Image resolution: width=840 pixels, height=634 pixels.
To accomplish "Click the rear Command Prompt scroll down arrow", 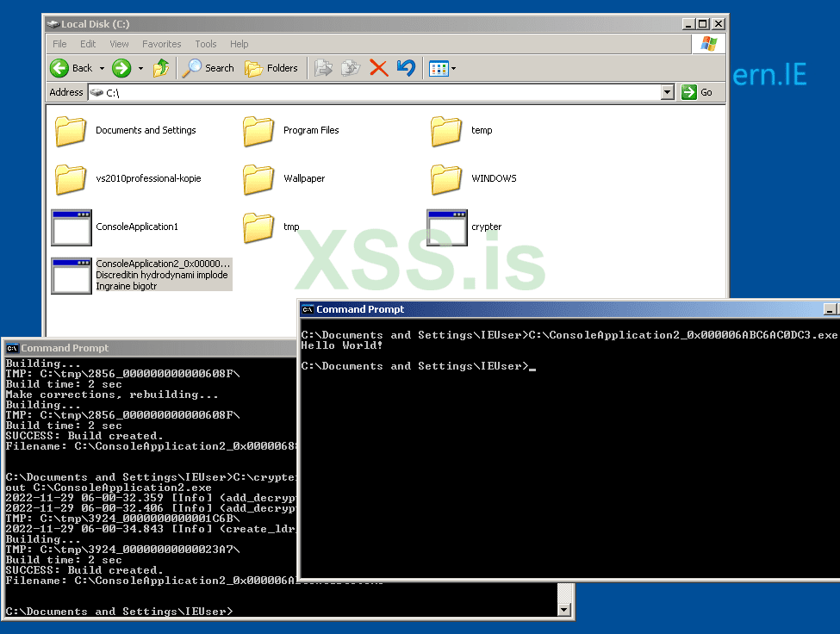I will click(563, 609).
